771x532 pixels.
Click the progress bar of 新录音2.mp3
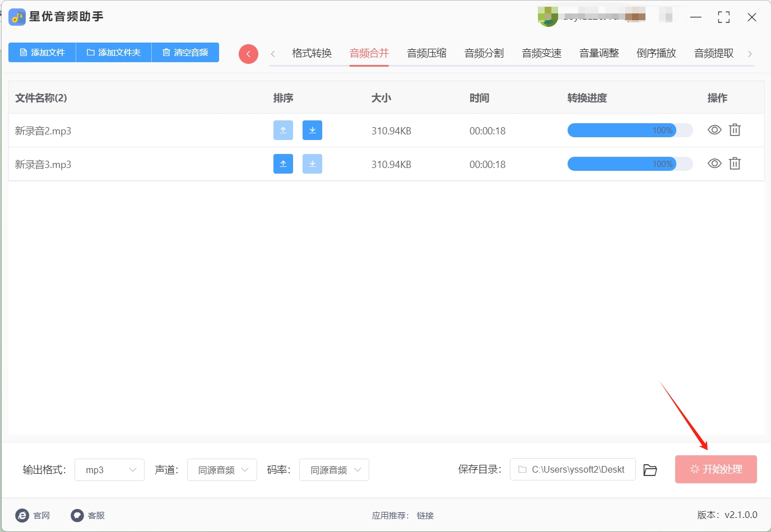click(x=630, y=130)
